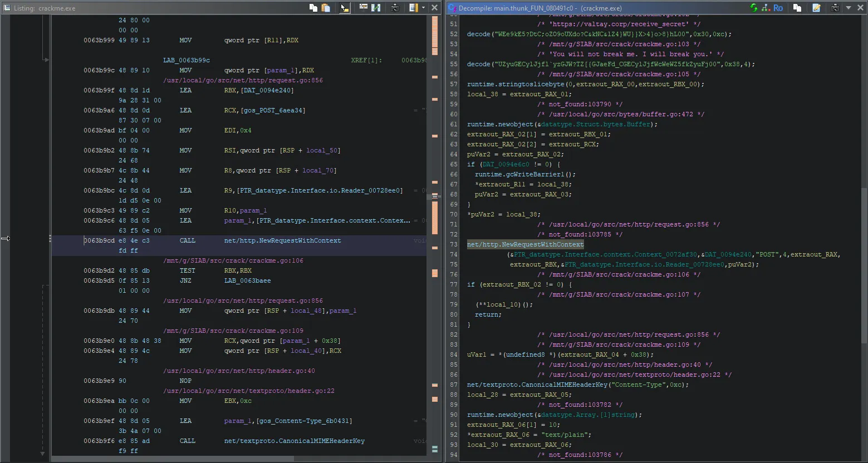The height and width of the screenshot is (463, 868).
Task: Click the Listing left margin cursor arrow marker
Action: click(6, 238)
